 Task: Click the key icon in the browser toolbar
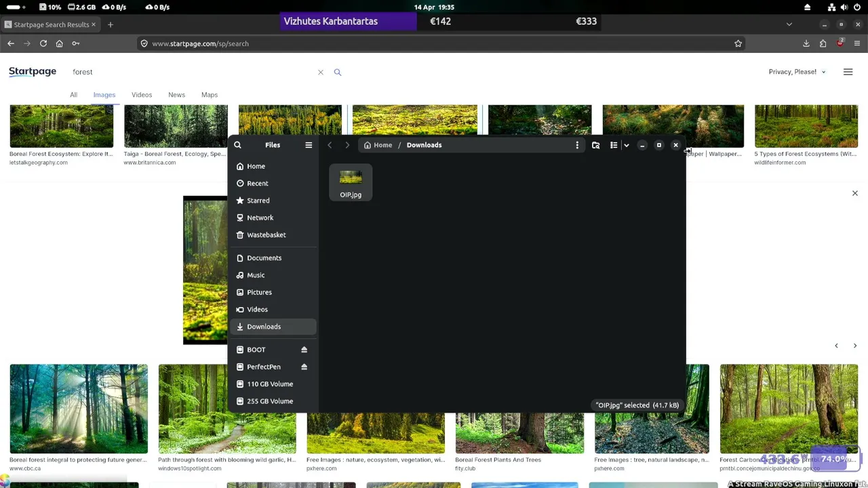[76, 43]
